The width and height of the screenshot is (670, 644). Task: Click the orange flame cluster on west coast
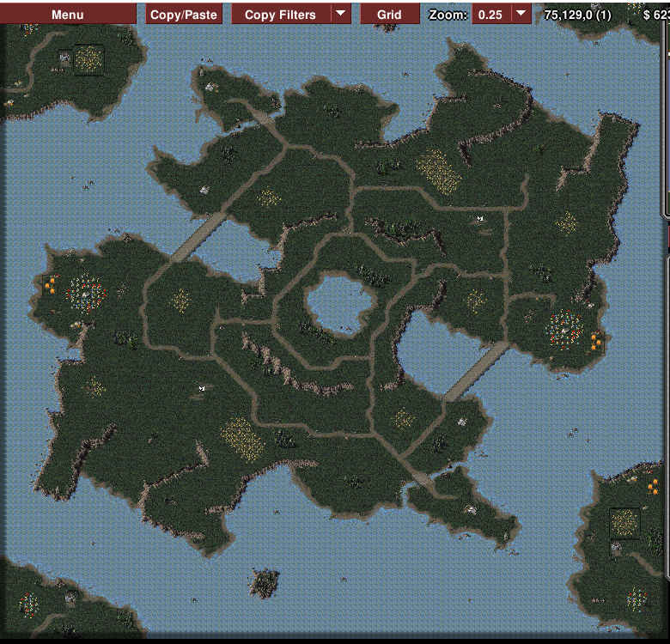51,284
